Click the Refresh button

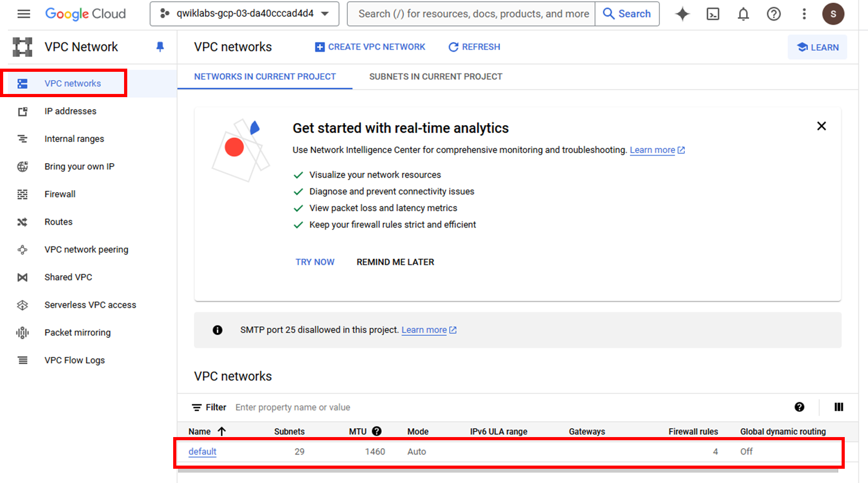[474, 47]
